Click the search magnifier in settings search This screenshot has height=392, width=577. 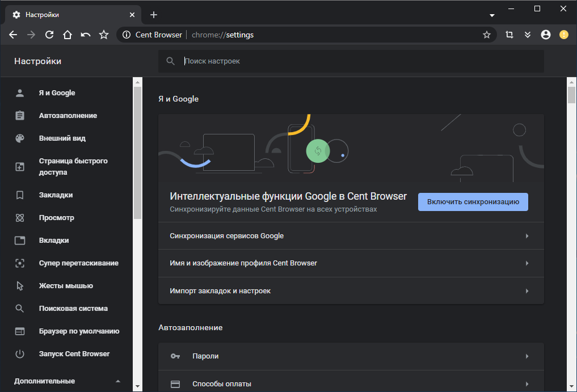coord(170,61)
